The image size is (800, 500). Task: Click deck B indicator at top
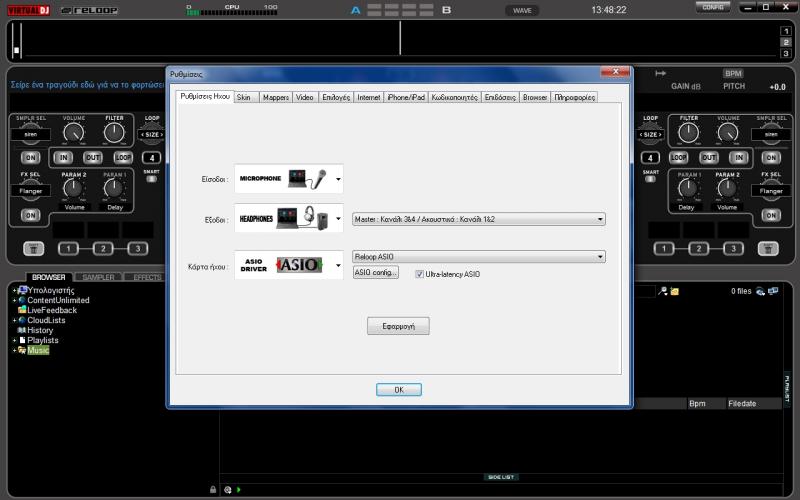[446, 10]
